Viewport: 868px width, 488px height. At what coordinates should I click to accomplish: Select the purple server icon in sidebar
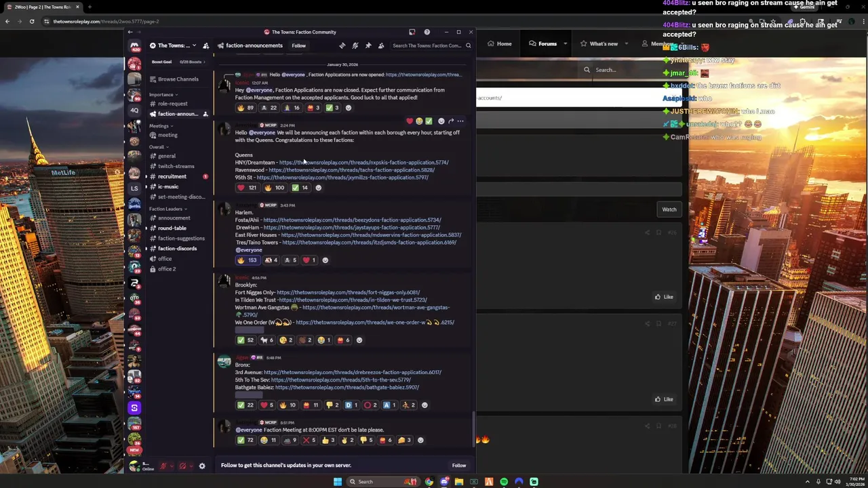(134, 407)
